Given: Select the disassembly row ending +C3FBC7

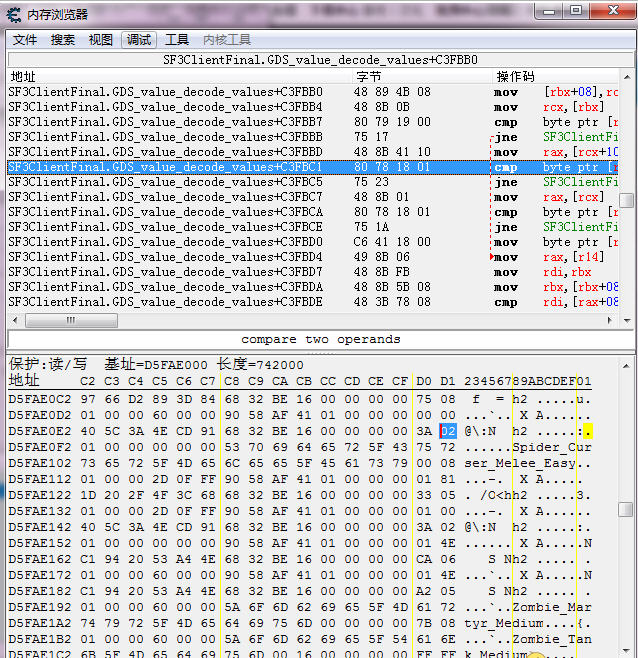Looking at the screenshot, I should tap(313, 197).
